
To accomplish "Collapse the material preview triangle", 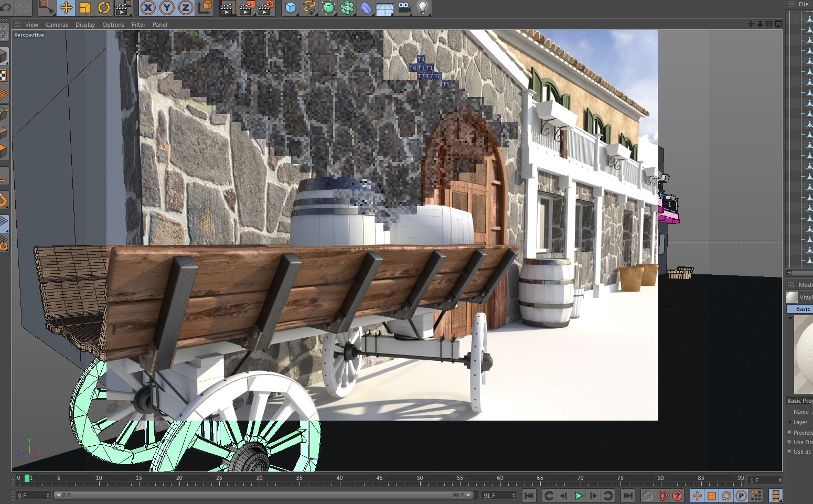I will [x=790, y=318].
